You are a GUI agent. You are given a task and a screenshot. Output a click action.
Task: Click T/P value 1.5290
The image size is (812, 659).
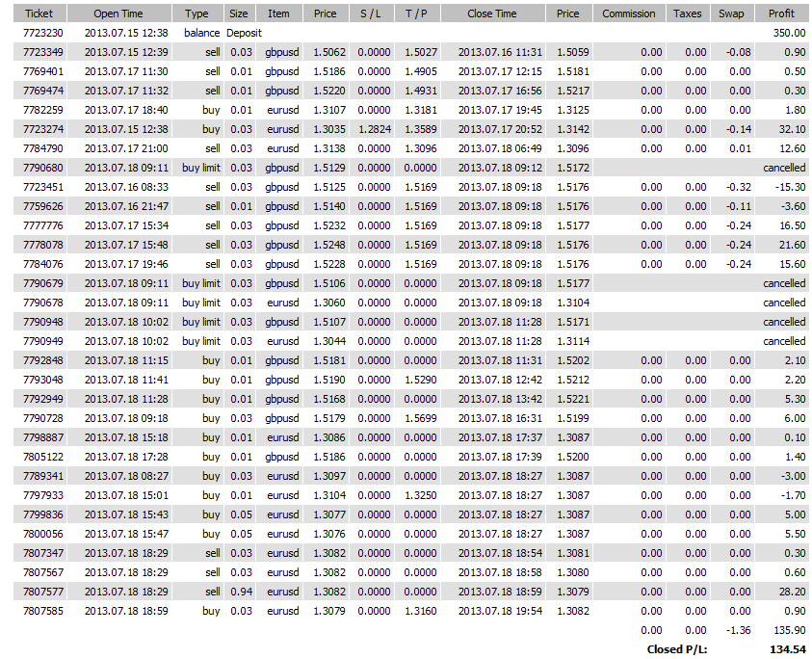(x=421, y=380)
